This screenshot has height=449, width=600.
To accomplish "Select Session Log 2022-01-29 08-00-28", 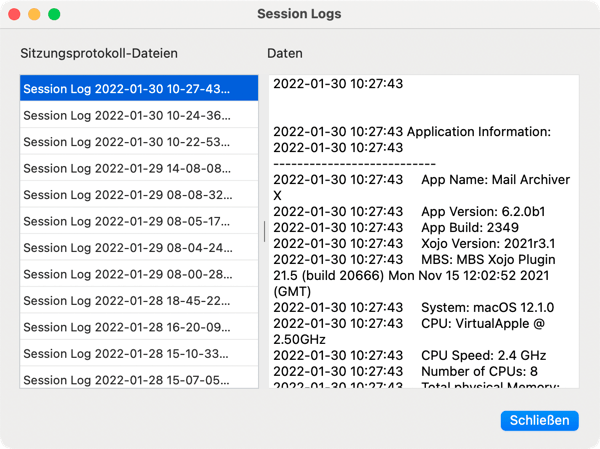I will point(137,274).
